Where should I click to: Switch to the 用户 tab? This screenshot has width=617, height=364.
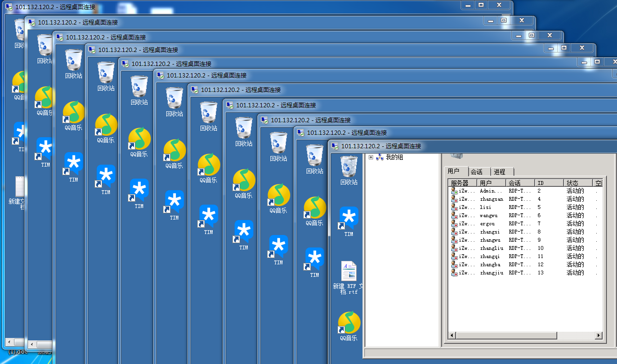click(x=454, y=171)
